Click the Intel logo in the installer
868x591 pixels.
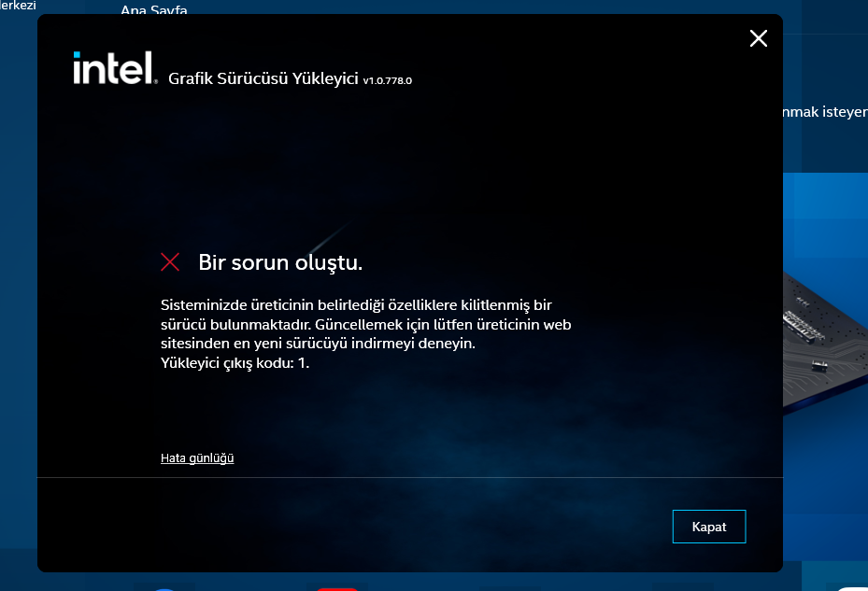coord(115,68)
